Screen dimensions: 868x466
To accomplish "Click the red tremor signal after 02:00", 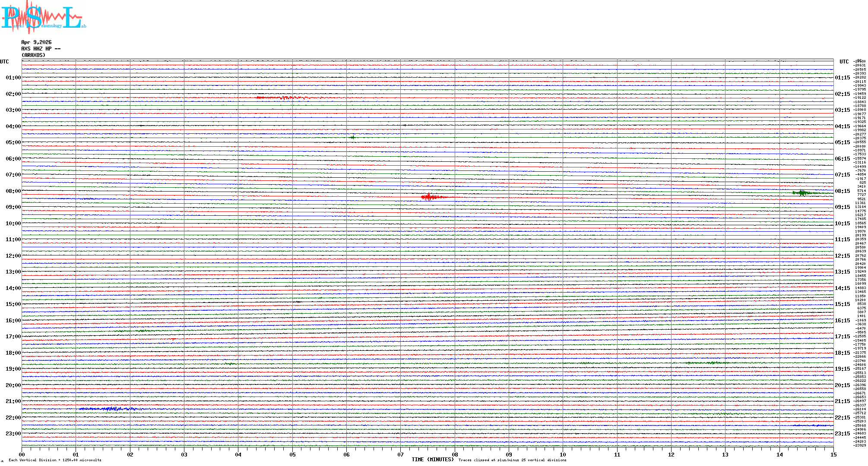I will (x=283, y=98).
